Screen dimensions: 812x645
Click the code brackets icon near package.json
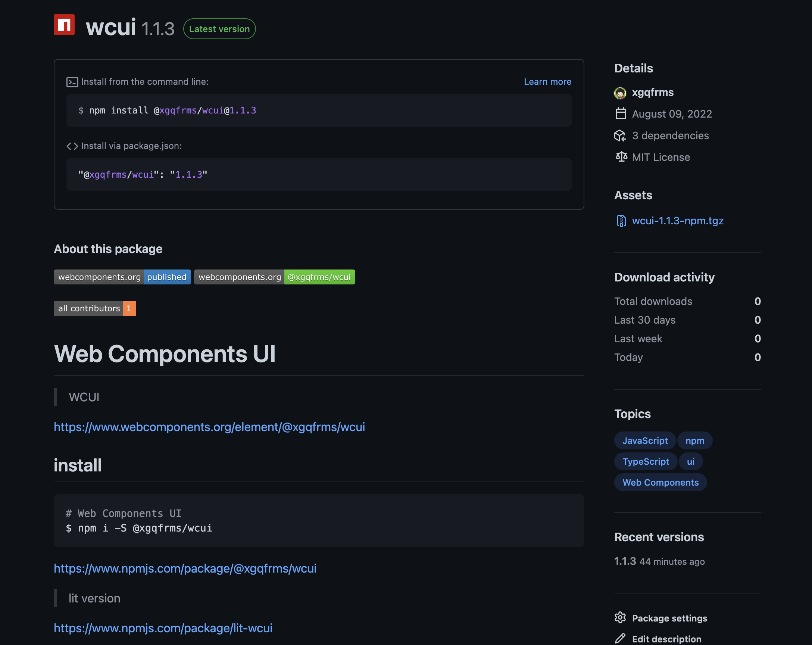point(72,146)
